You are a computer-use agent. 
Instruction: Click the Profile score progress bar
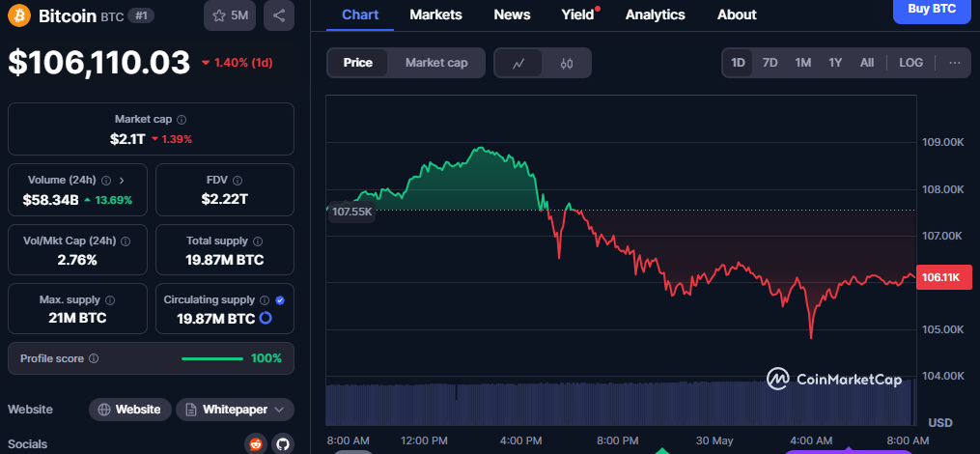click(x=211, y=359)
